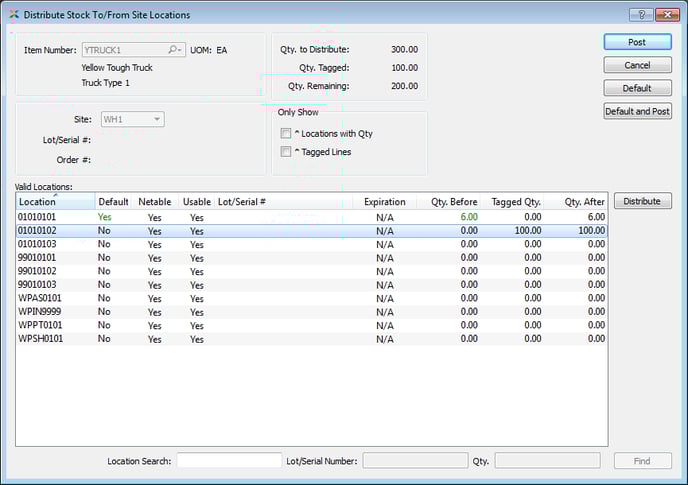
Task: Click the Distribute button
Action: [x=641, y=201]
